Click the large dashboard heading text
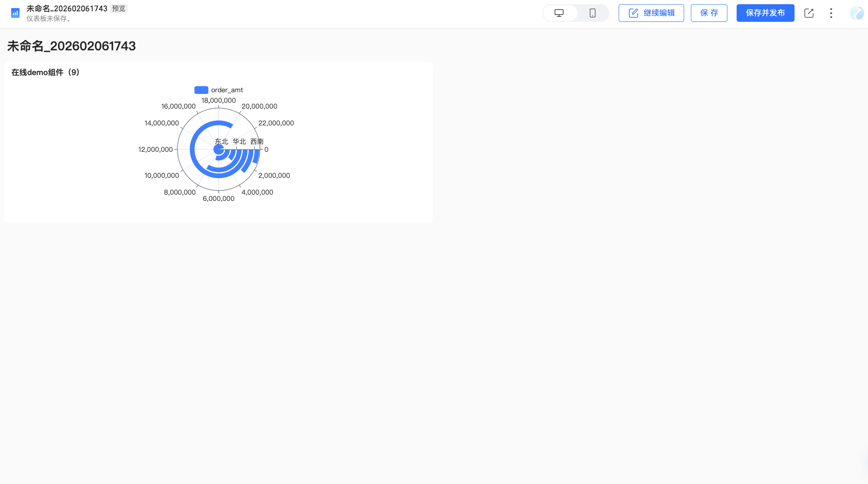 (x=71, y=46)
